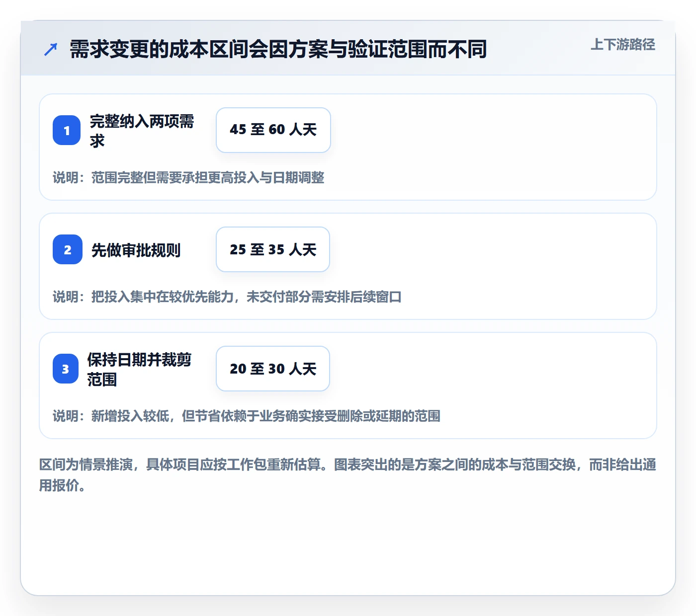Click the note about 未交付部分需安排后续窗口
Viewport: 696px width, 616px height.
point(227,297)
